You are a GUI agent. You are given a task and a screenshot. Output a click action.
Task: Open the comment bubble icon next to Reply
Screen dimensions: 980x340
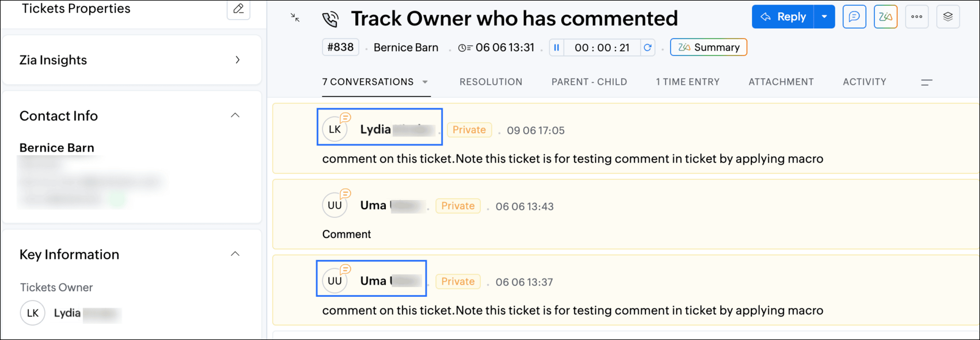[854, 17]
